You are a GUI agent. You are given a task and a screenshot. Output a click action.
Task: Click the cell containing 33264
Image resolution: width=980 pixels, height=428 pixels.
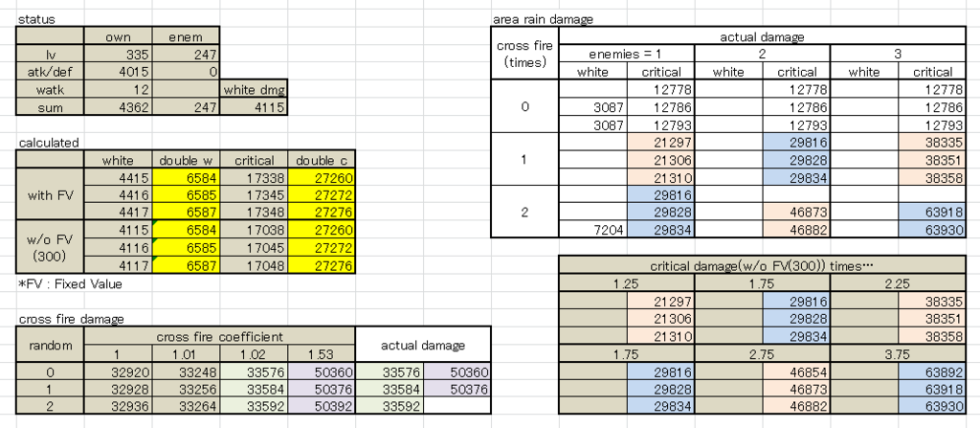tap(186, 407)
